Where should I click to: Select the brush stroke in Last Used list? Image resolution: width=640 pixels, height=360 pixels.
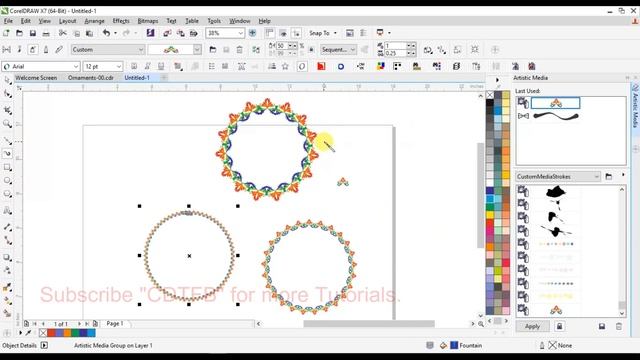coord(556,116)
